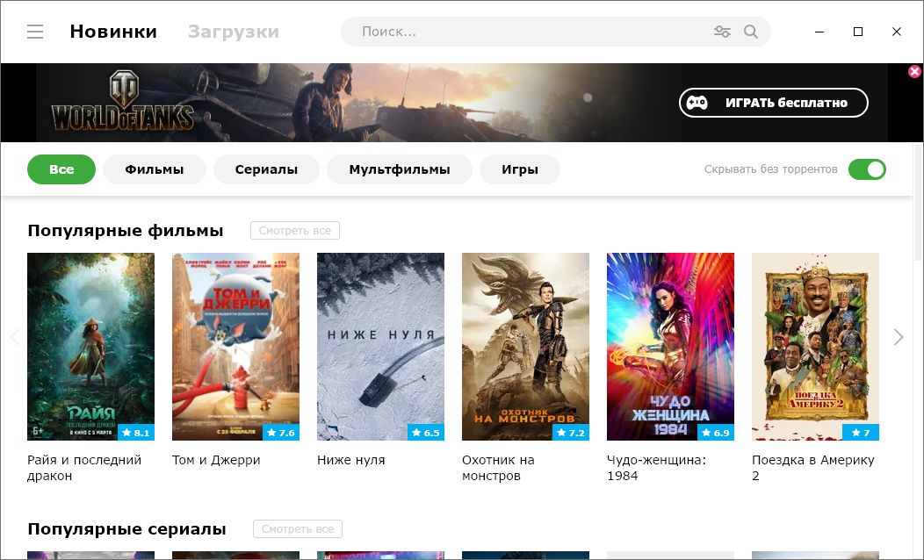This screenshot has height=560, width=924.
Task: Click the 7.2 rating badge on Охотник на монстров
Action: point(571,432)
